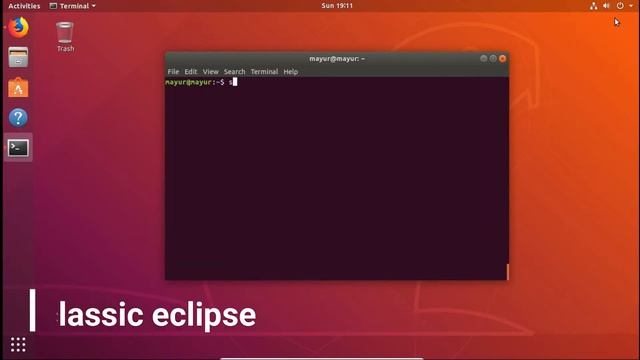Click the mayur@mayur prompt text
The width and height of the screenshot is (640, 360).
click(x=195, y=82)
